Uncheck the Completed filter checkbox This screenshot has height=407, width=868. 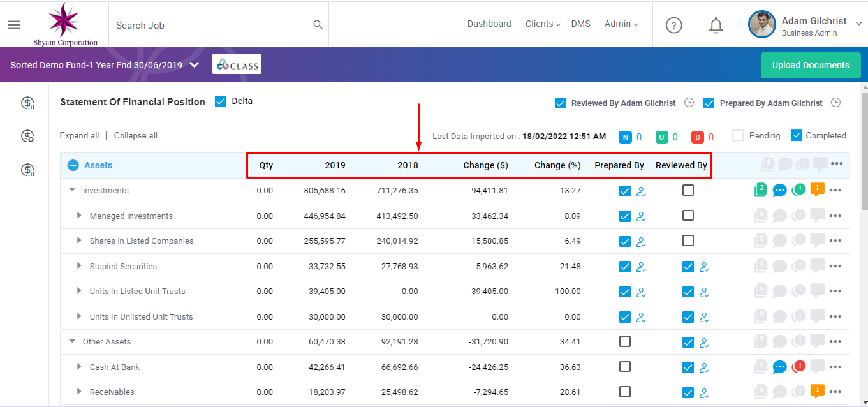point(796,135)
